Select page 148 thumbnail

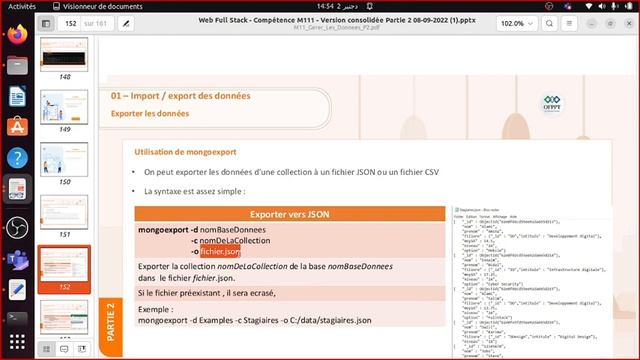point(64,54)
